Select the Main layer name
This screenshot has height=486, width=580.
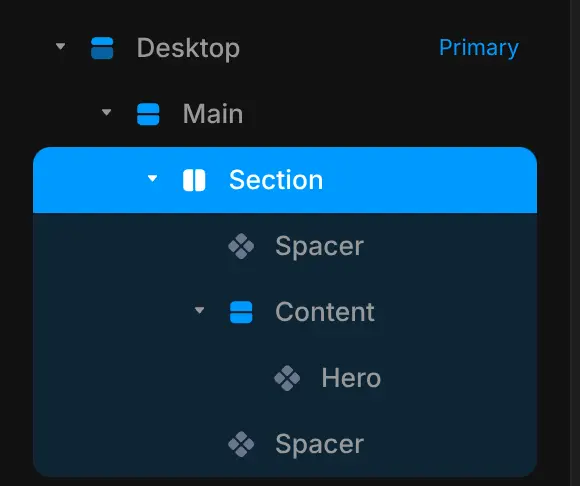(213, 114)
